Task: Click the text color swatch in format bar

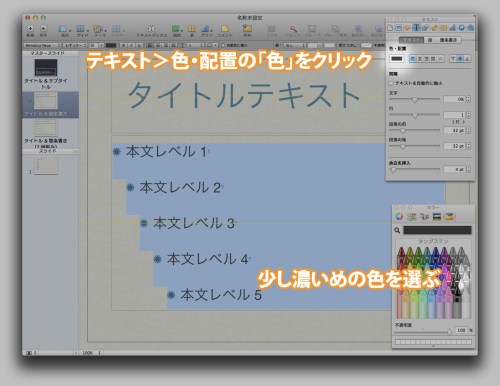Action: point(111,45)
